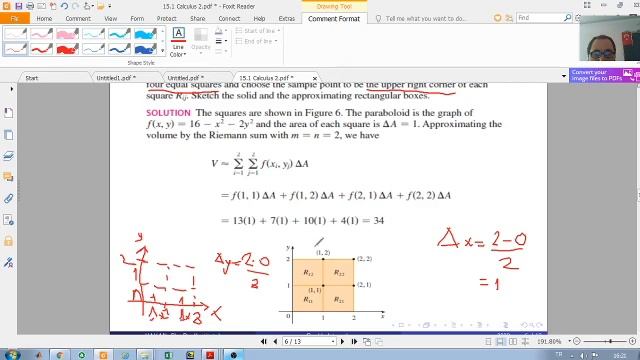640x360 pixels.
Task: Undo the last action in title bar
Action: 64,6
